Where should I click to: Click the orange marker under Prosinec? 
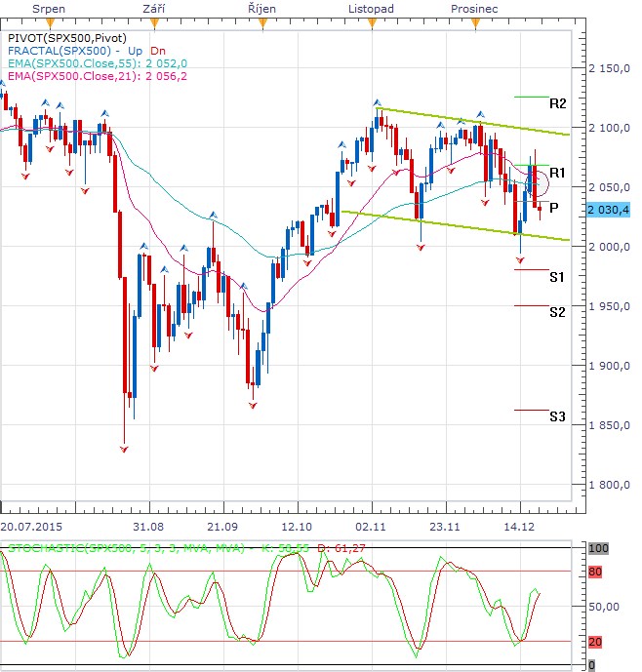point(480,21)
